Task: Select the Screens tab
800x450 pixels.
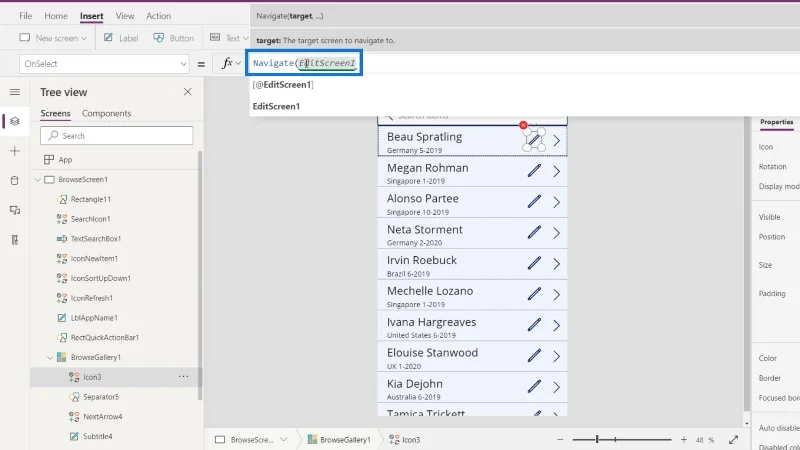Action: [55, 113]
